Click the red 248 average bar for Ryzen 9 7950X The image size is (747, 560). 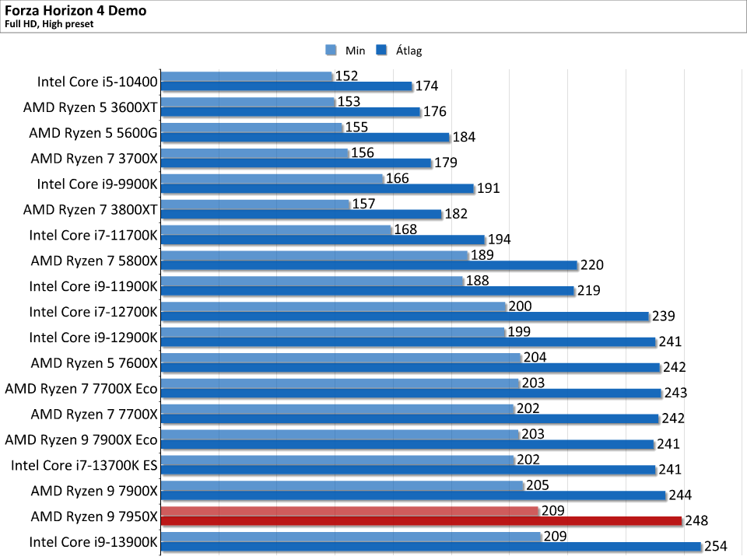[422, 521]
